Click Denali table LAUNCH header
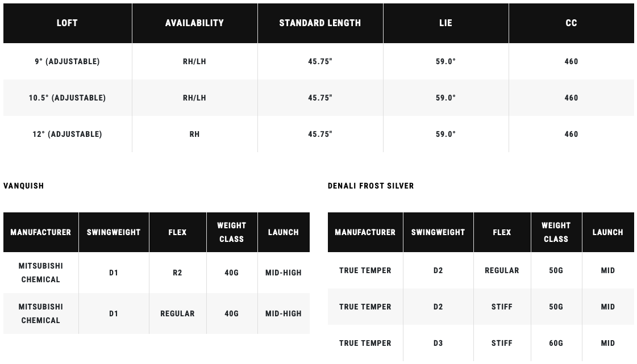 click(608, 232)
